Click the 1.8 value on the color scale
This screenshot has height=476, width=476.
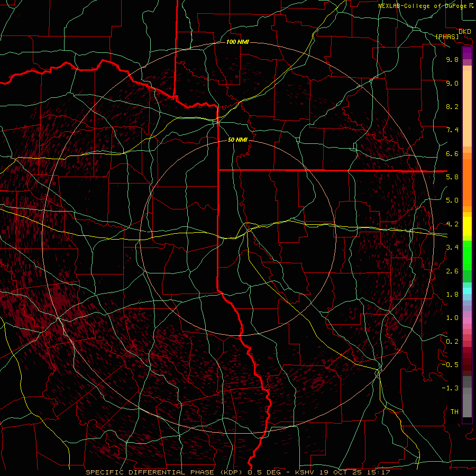452,295
